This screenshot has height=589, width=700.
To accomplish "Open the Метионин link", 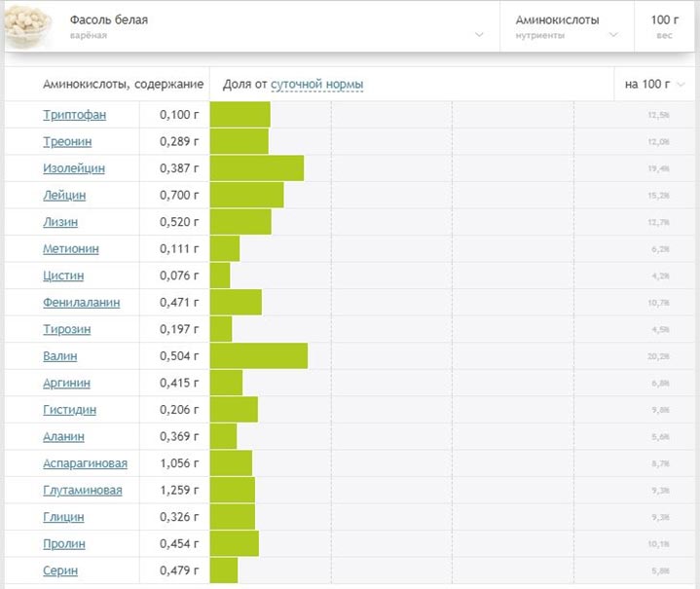I will (71, 248).
